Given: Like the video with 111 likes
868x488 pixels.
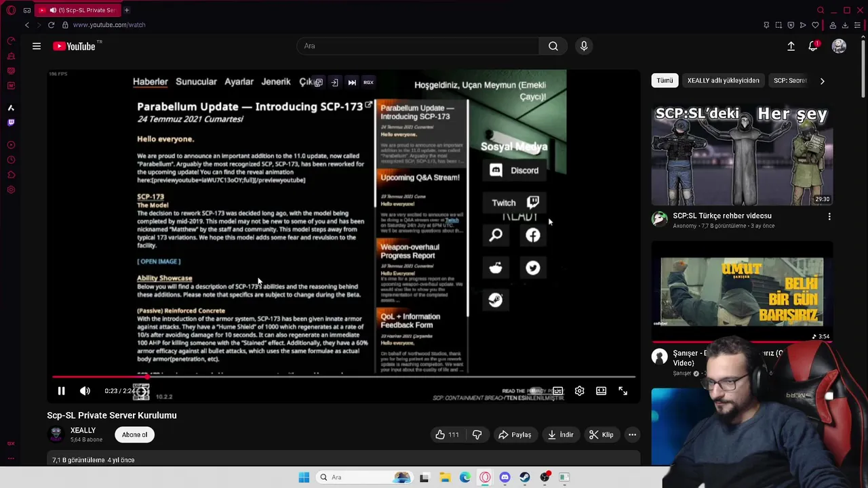Looking at the screenshot, I should pyautogui.click(x=448, y=434).
